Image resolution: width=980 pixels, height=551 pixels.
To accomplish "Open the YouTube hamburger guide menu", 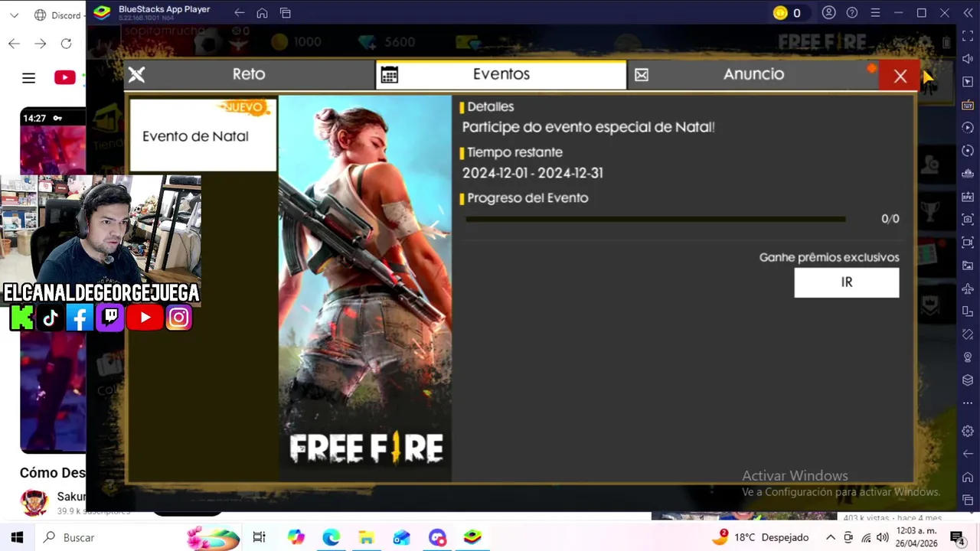I will (28, 77).
